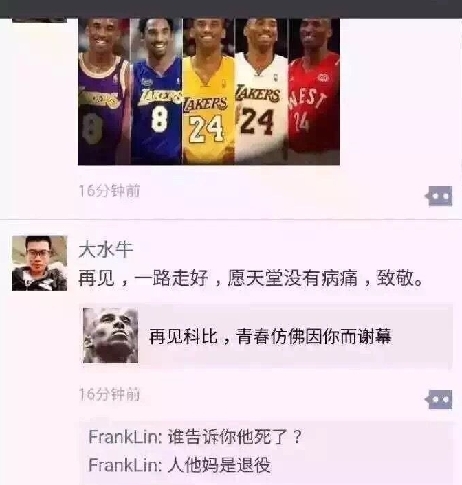462x485 pixels.
Task: Tap the shared article's statue thumbnail
Action: point(110,335)
